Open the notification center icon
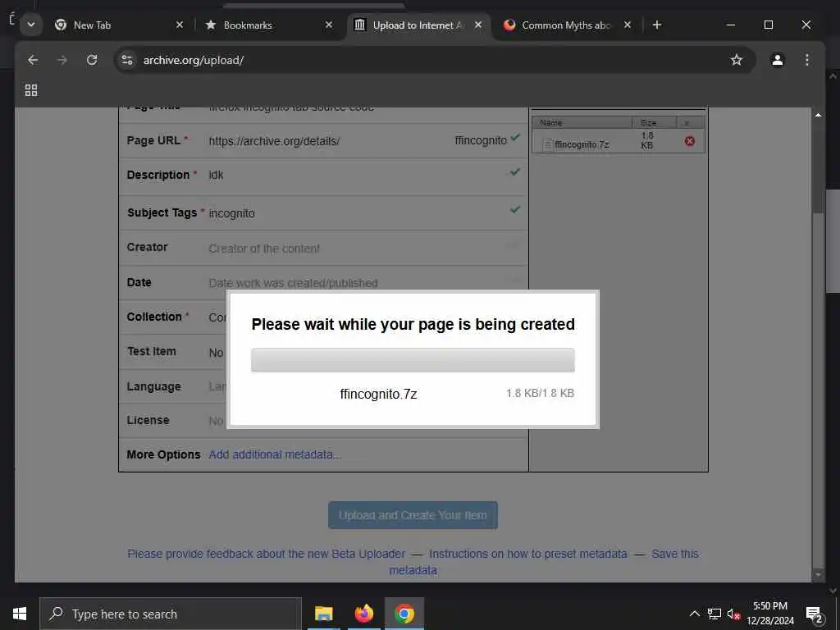 tap(814, 614)
